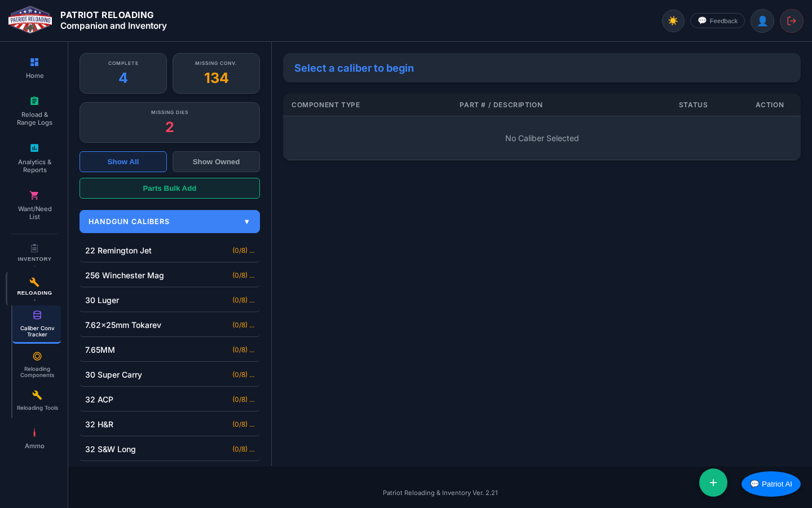Select 7.62×25mm Tokarev caliber
Image resolution: width=812 pixels, height=508 pixels.
pos(170,325)
